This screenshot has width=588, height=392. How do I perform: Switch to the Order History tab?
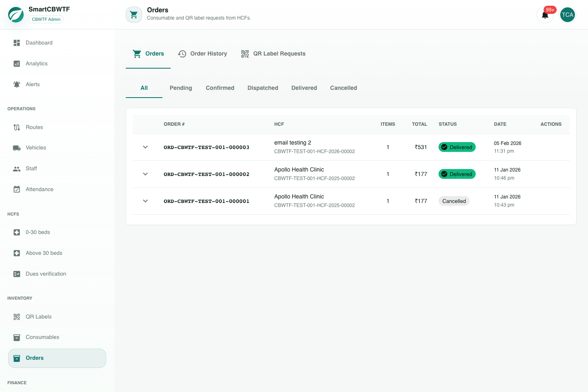tap(203, 54)
